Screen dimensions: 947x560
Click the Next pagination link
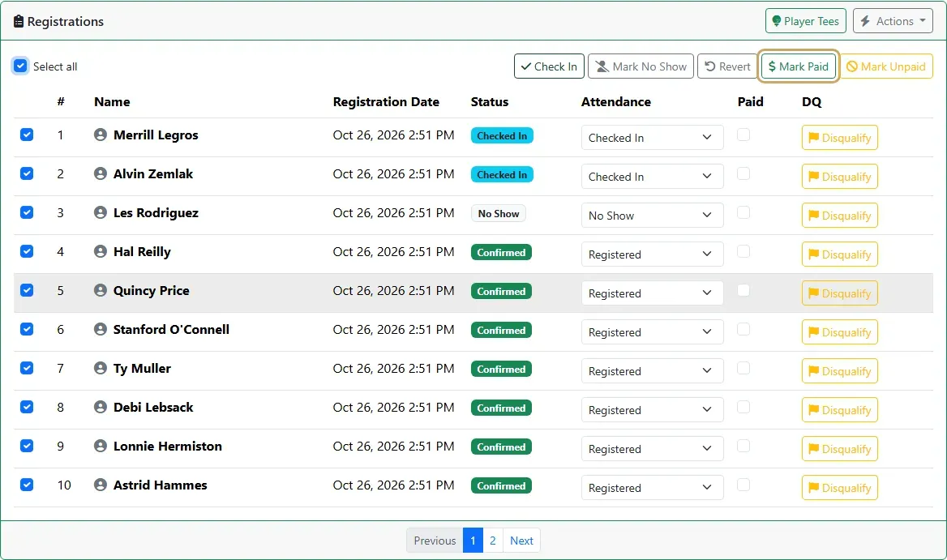pyautogui.click(x=521, y=541)
